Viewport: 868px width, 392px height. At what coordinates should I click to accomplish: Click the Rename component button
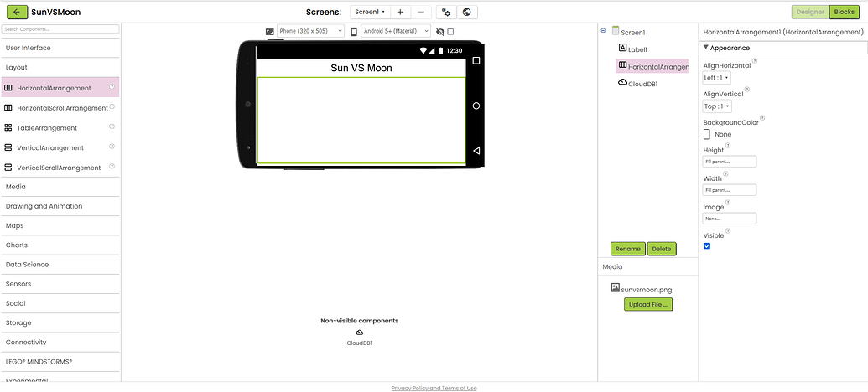coord(627,249)
